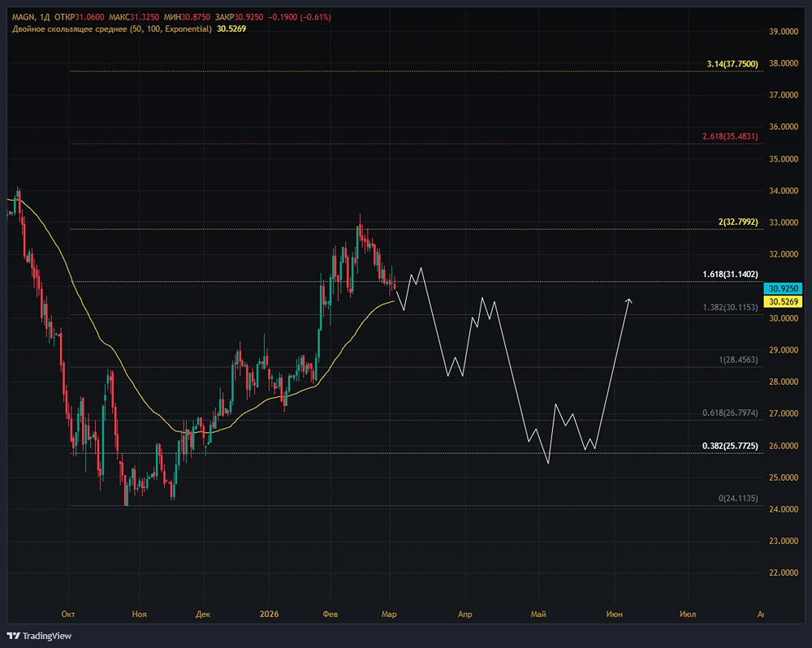This screenshot has height=648, width=812.
Task: Click the 27.0000 price axis label
Action: [x=784, y=413]
